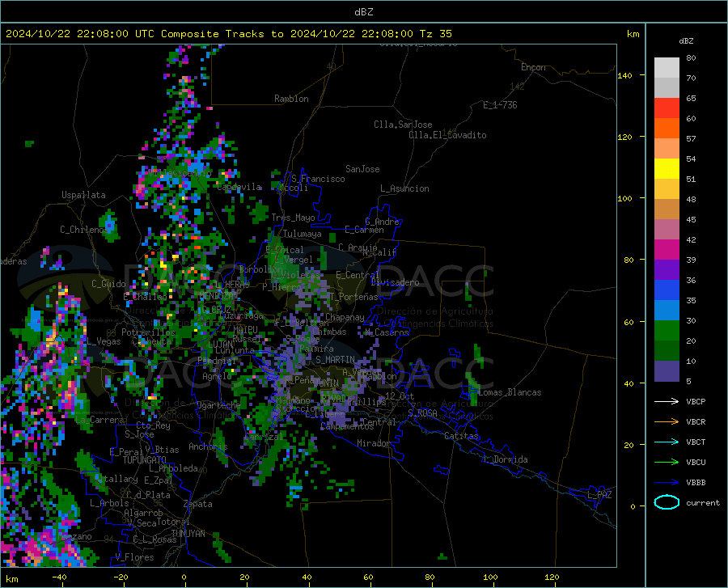Select the slate purple 10 dBZ swatch
728x588 pixels.
point(667,371)
